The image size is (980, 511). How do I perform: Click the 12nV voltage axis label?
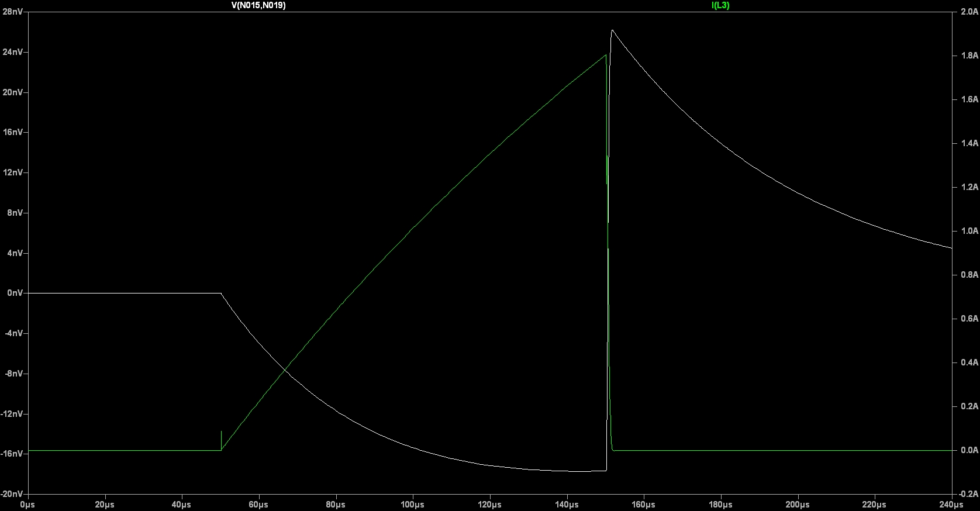[12, 172]
